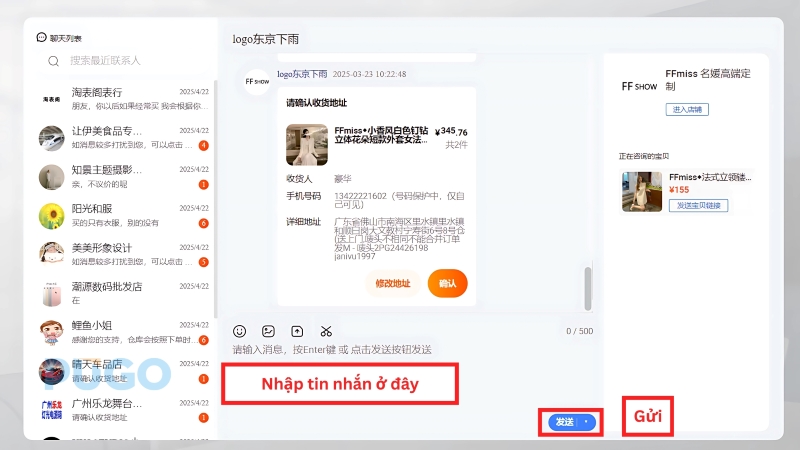Click the FF SHOW sender avatar
800x450 pixels.
pos(256,81)
